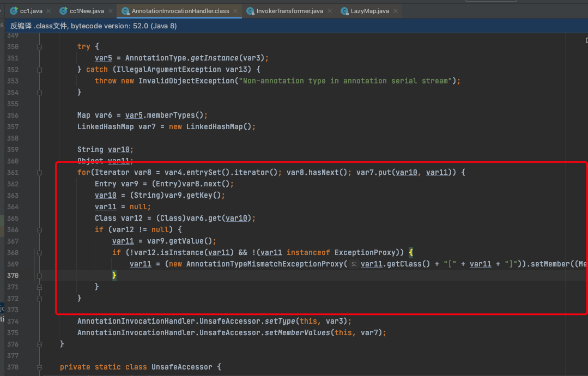Place cursor on setMemberValues method name

tap(298, 333)
